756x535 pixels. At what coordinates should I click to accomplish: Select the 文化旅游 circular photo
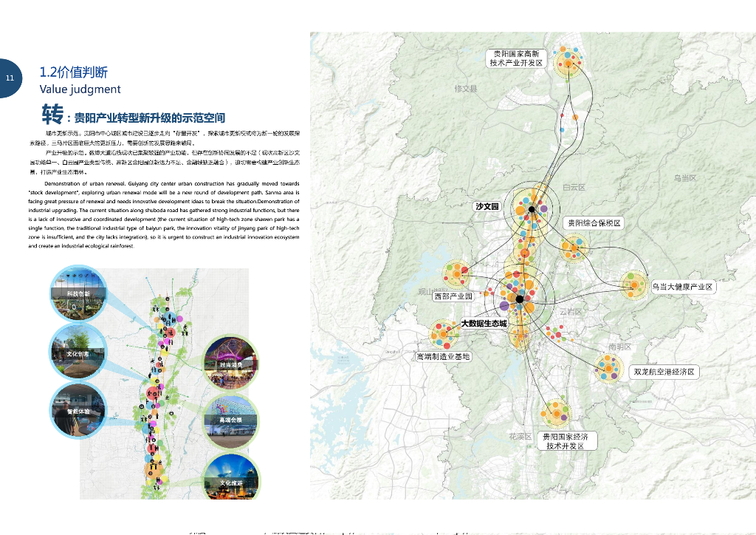(231, 477)
